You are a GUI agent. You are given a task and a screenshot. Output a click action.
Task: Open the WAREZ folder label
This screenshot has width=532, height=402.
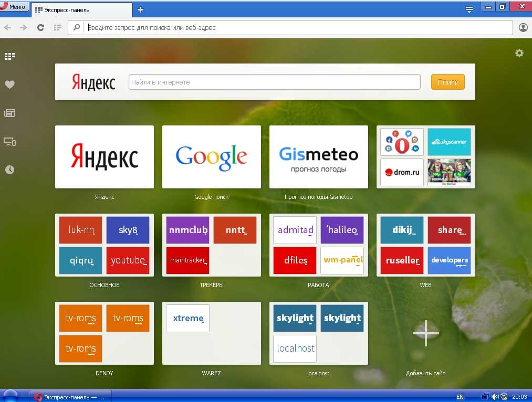211,373
